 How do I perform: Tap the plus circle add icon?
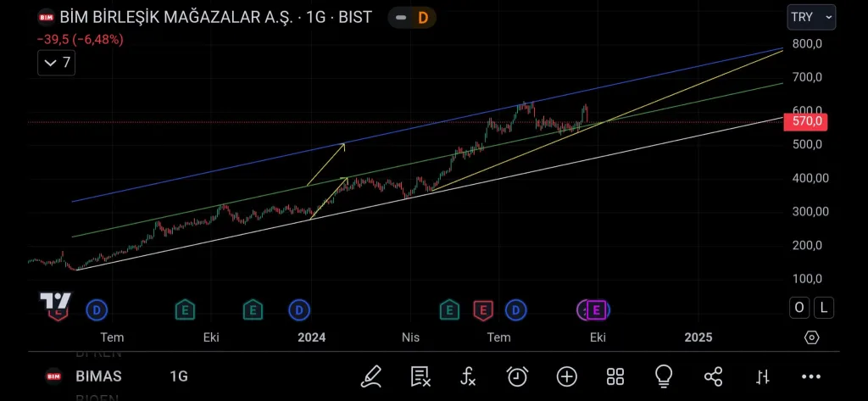point(567,376)
